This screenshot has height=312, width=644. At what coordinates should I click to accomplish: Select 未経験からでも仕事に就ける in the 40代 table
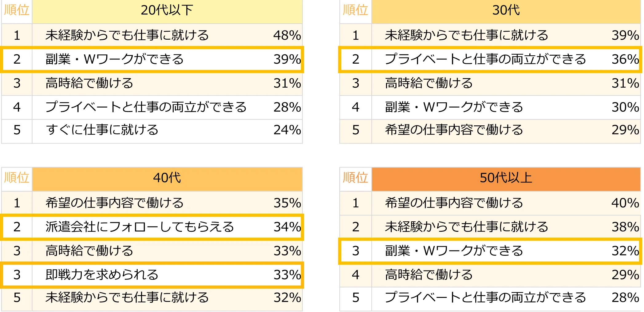(127, 298)
